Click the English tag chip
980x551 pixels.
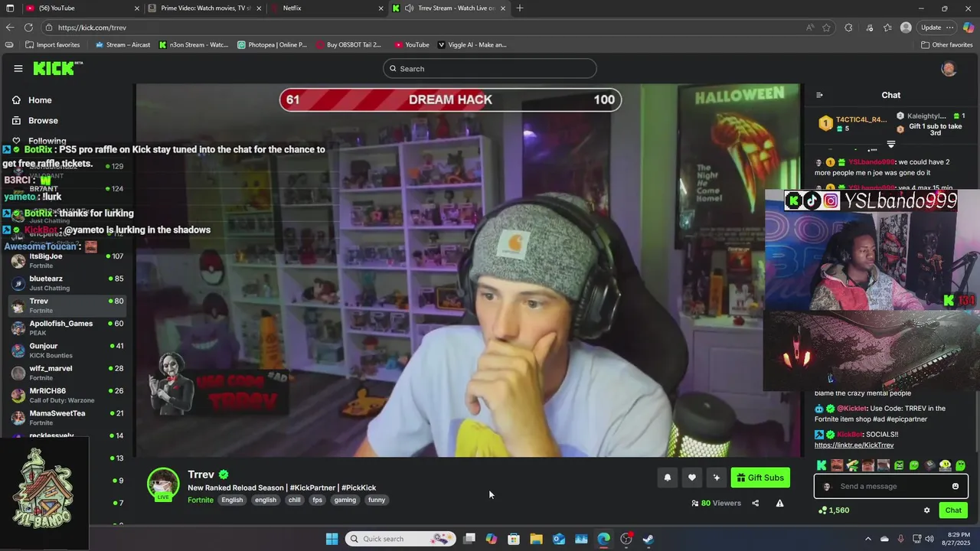pos(232,500)
